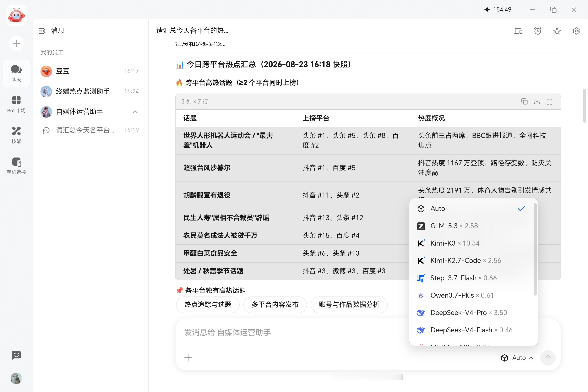Collapse the 自媒体运营助手 conversation list

(135, 112)
